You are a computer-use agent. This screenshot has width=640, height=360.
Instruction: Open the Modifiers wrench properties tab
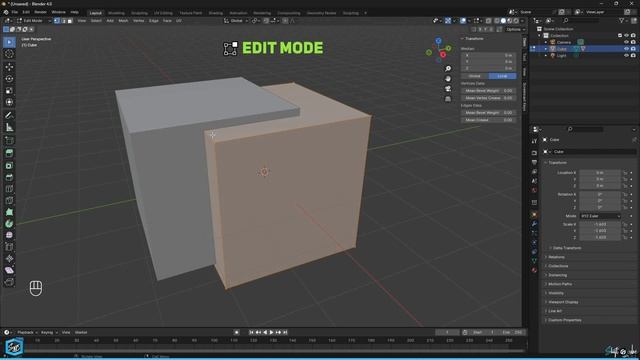[x=534, y=224]
